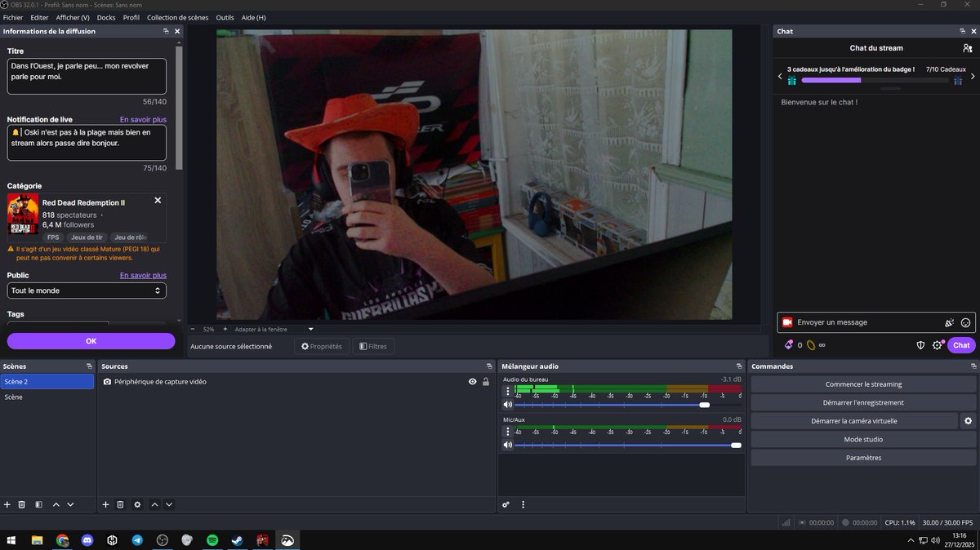The height and width of the screenshot is (550, 980).
Task: Open the emote picker in chat input
Action: (967, 322)
